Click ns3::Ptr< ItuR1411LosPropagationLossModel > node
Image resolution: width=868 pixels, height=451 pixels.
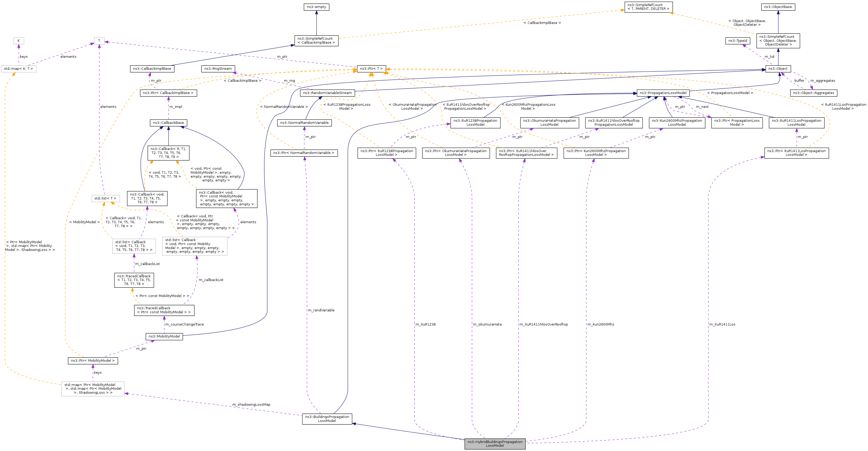[796, 153]
